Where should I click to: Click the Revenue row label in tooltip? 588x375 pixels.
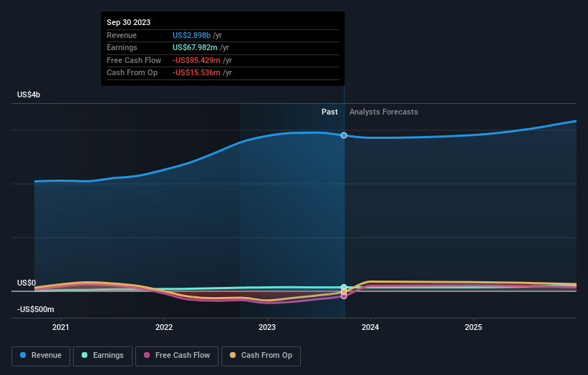coord(122,35)
